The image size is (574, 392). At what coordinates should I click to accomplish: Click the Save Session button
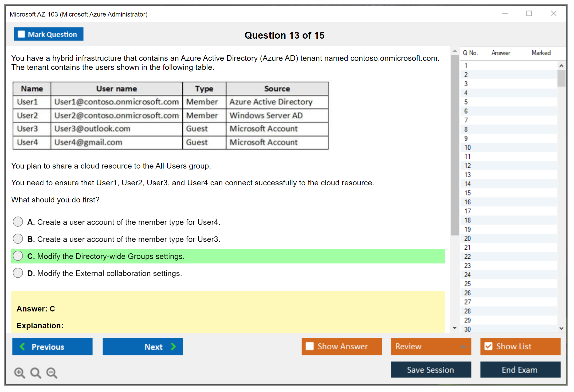[x=431, y=370]
